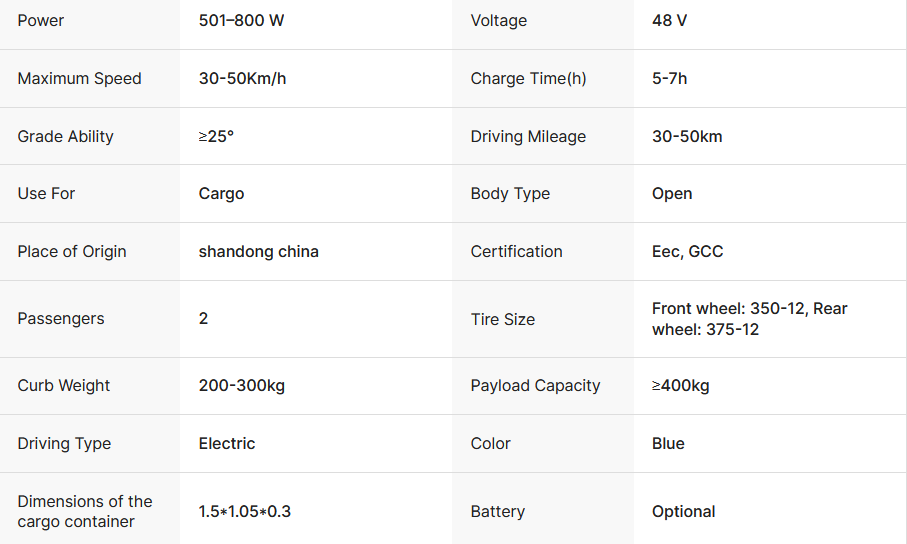Select the front and rear wheel size text
Screen dimensions: 907x544
click(749, 319)
